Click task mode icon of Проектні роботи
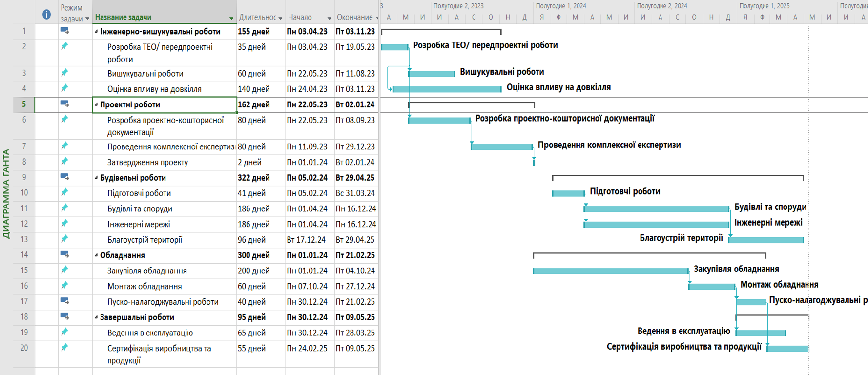The width and height of the screenshot is (868, 375). coord(64,104)
